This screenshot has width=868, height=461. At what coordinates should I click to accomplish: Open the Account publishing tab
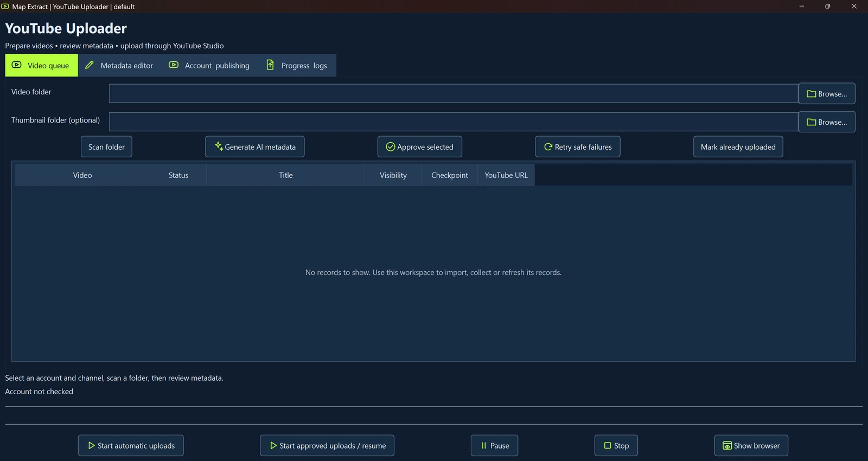[209, 65]
